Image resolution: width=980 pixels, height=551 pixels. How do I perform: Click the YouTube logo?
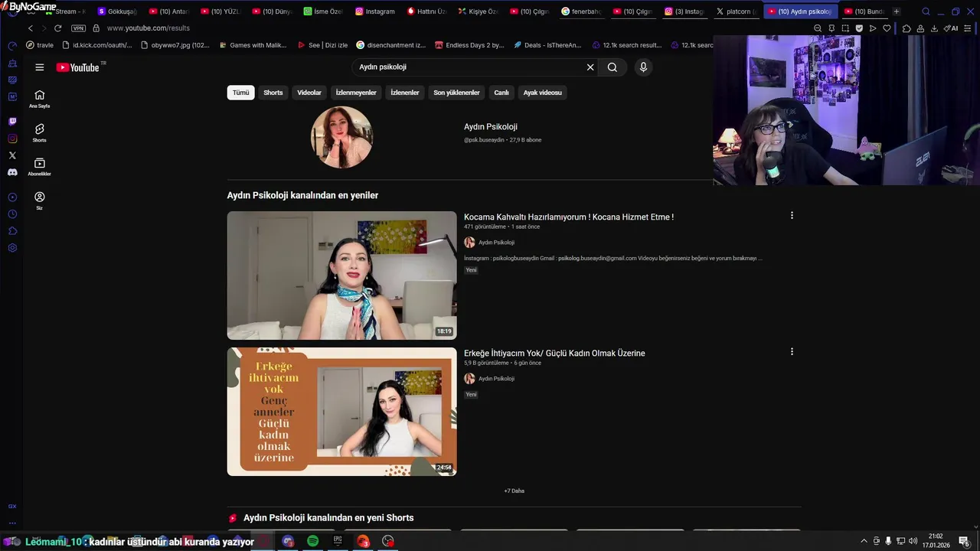(x=77, y=67)
